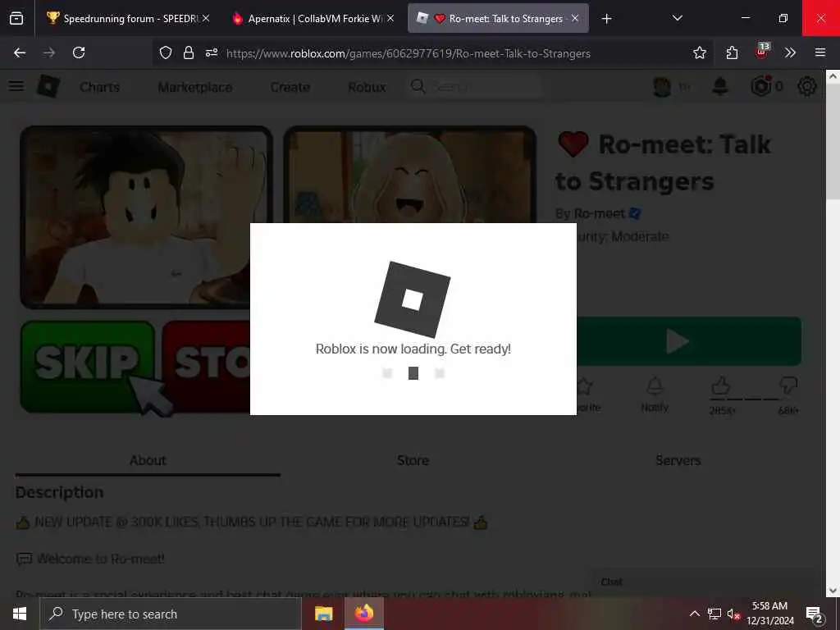Show hidden system tray icons
840x630 pixels.
[x=694, y=614]
